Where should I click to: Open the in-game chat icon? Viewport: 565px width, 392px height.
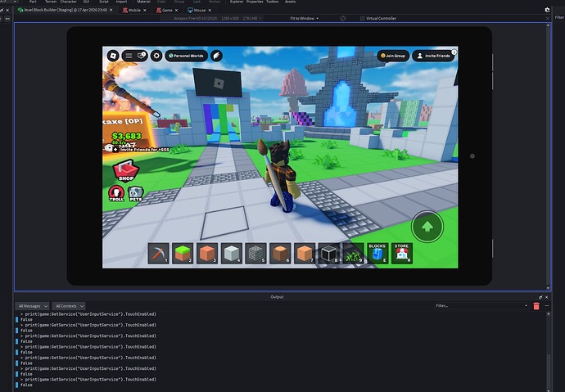[141, 56]
